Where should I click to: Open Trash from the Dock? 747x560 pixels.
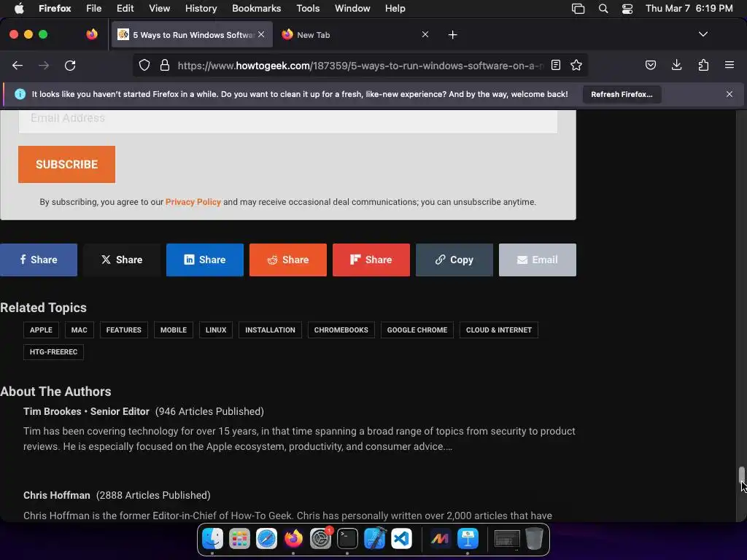534,539
